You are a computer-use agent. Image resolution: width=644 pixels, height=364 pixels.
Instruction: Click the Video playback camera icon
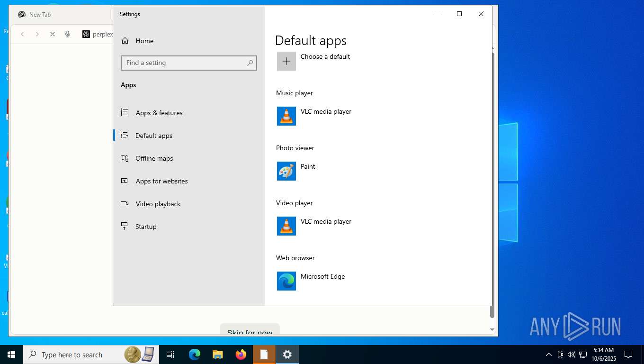tap(125, 203)
